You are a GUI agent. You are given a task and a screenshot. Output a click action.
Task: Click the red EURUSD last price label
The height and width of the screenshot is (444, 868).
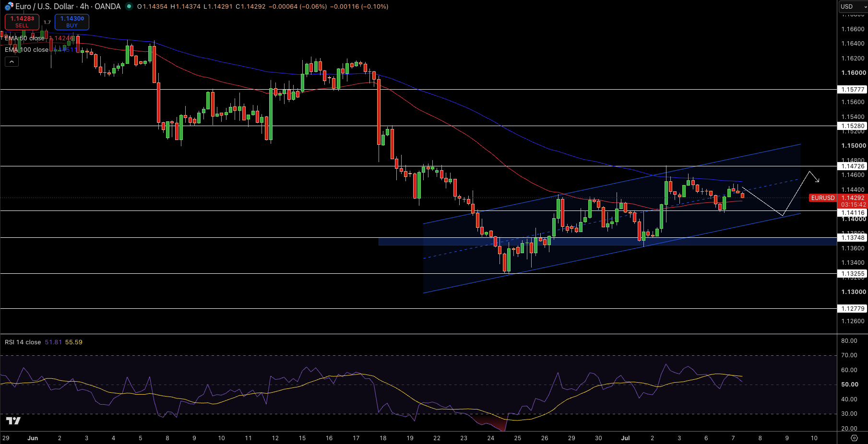tap(823, 198)
